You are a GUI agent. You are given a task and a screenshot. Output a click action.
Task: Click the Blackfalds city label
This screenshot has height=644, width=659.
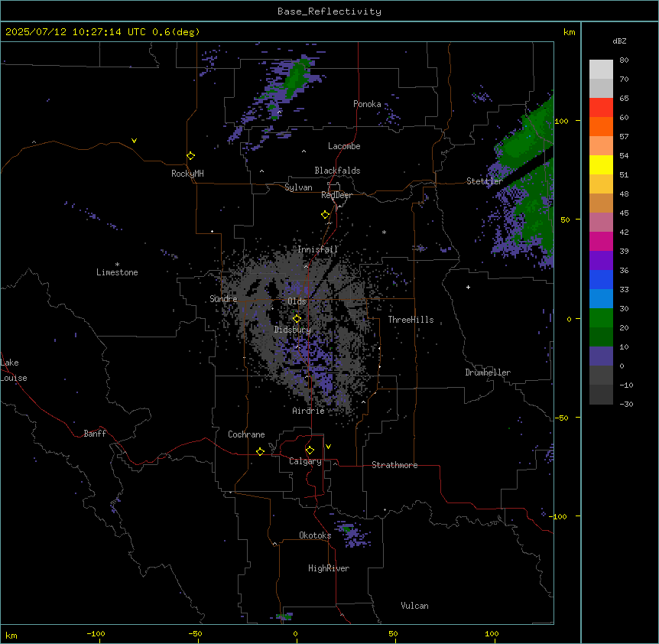(x=337, y=171)
